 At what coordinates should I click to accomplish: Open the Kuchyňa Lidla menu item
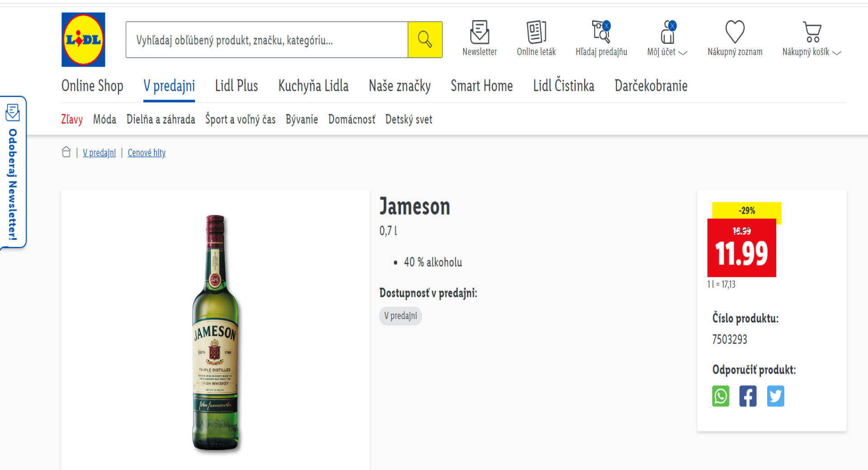tap(313, 85)
